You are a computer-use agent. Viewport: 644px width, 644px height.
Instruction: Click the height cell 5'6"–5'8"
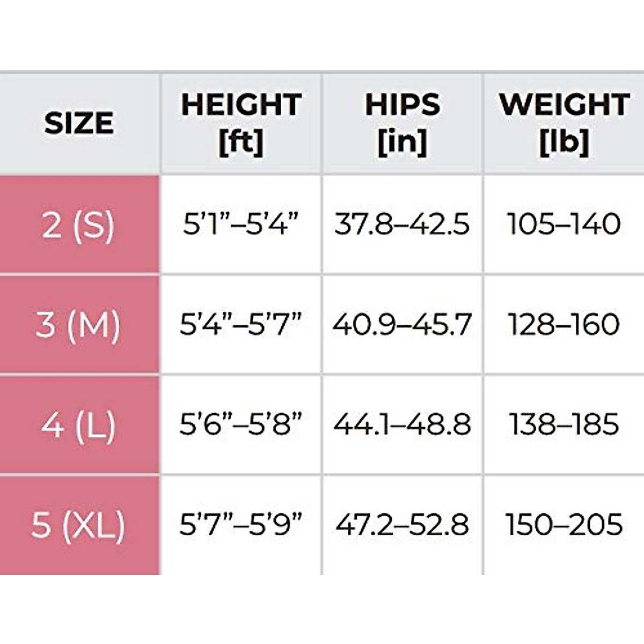click(241, 425)
